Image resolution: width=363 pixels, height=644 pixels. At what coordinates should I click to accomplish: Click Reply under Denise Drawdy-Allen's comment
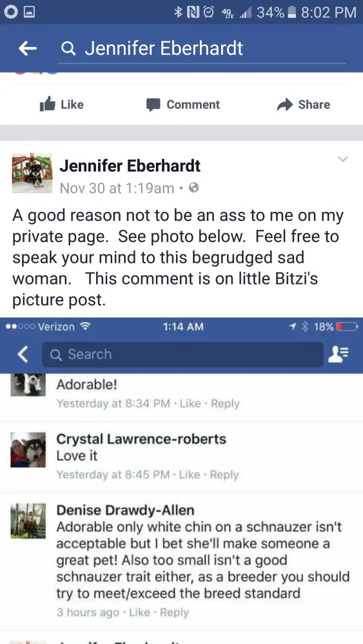174,612
